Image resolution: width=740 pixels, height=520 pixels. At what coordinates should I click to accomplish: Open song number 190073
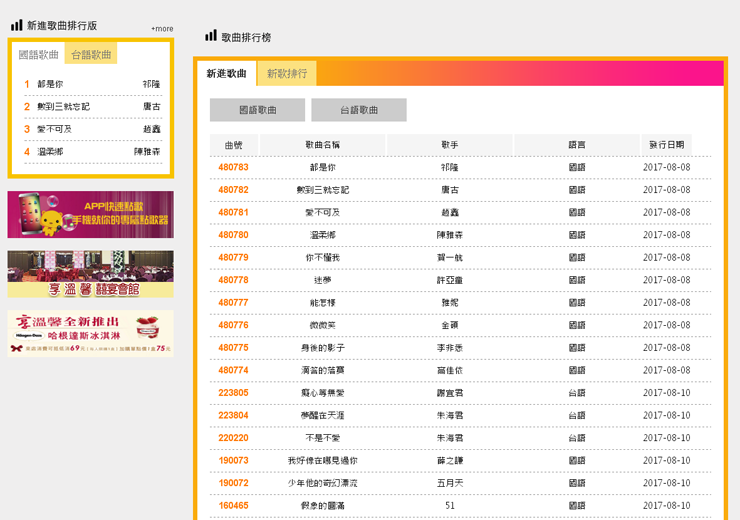tap(233, 461)
